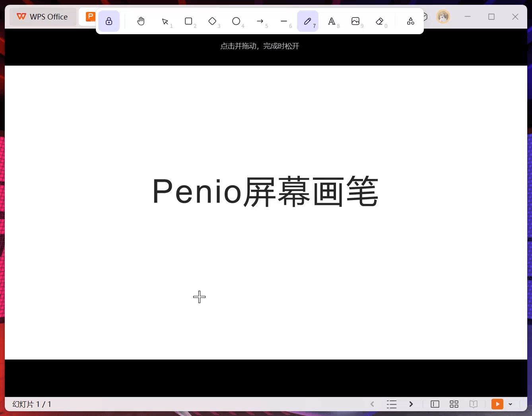This screenshot has height=416, width=532.
Task: Select the Text tool
Action: coord(332,21)
